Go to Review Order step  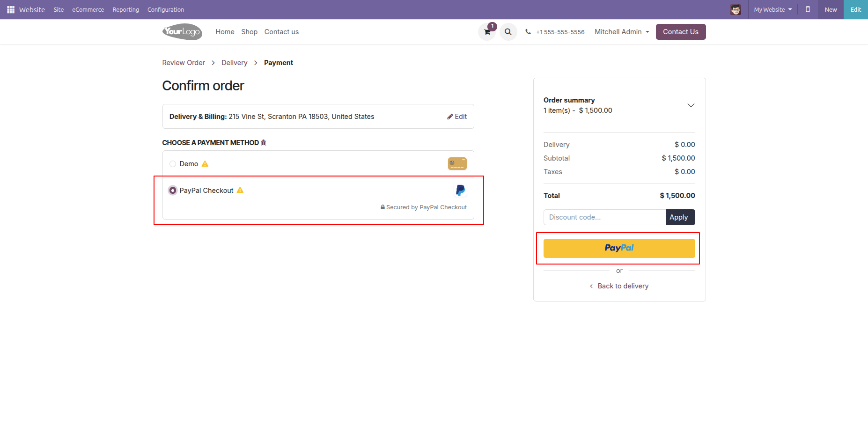[x=184, y=63]
